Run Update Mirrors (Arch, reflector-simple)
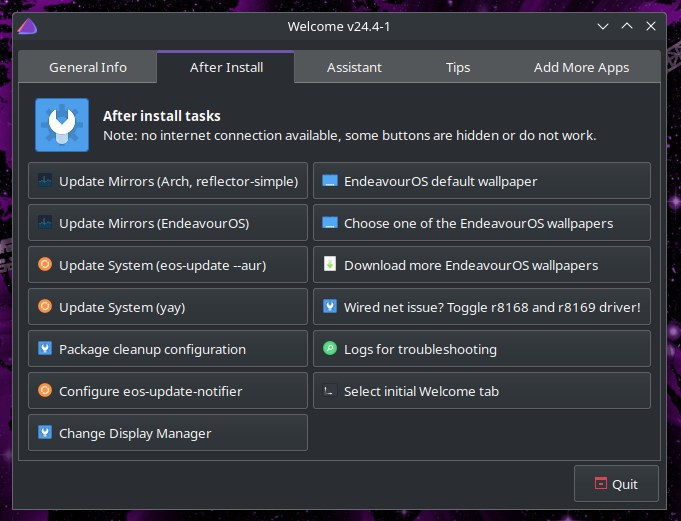The width and height of the screenshot is (681, 521). point(168,181)
